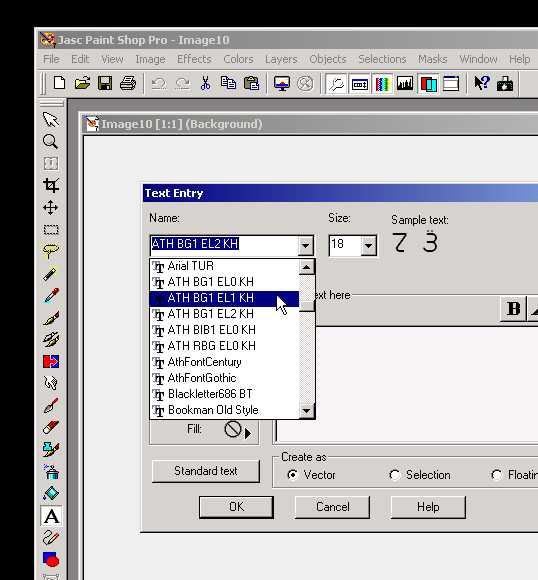Click the OK button
Image resolution: width=538 pixels, height=580 pixels.
236,507
